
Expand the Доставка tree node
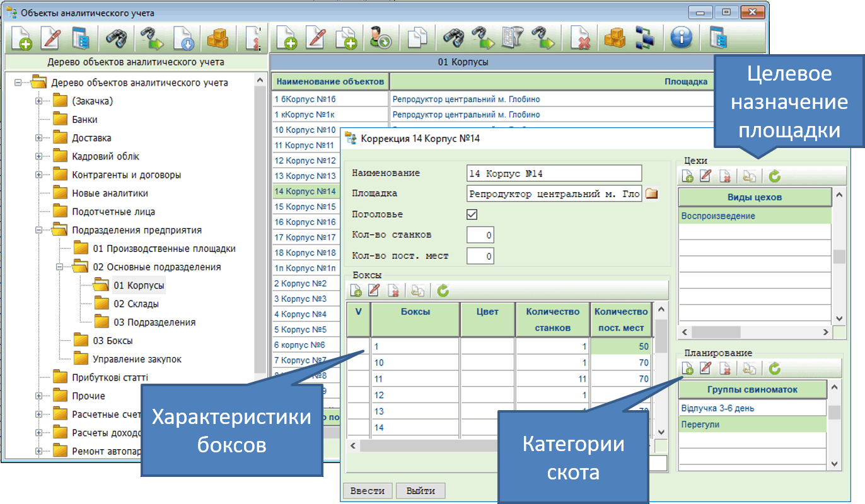(39, 138)
